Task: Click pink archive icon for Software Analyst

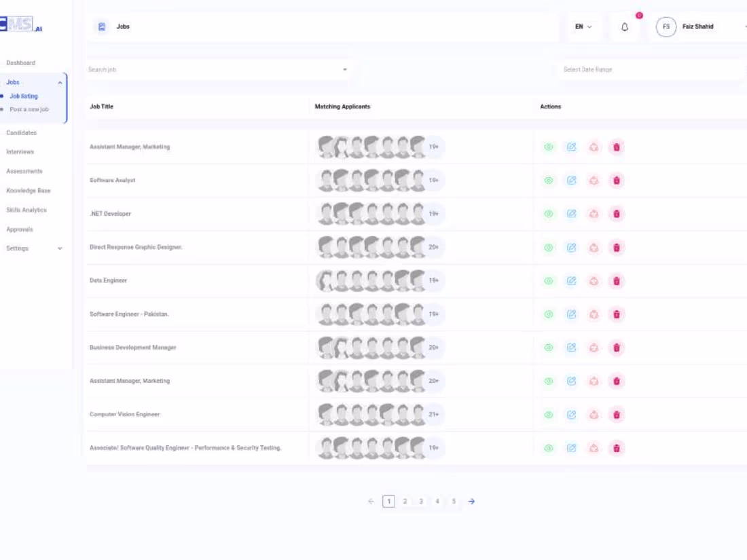Action: pyautogui.click(x=594, y=181)
